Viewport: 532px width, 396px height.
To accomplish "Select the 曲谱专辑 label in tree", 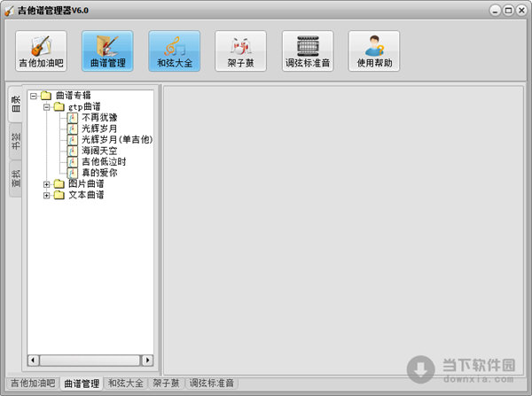I will (x=74, y=96).
